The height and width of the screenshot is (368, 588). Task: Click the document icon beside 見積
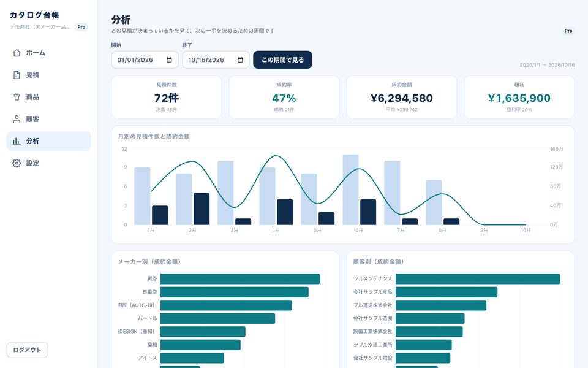(x=17, y=75)
